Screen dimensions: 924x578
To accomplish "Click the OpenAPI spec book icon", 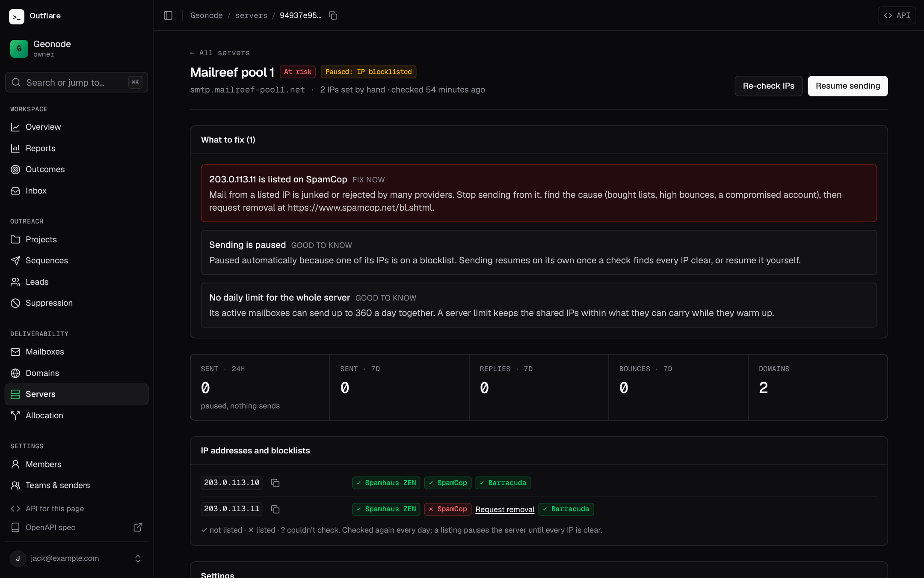I will pyautogui.click(x=15, y=527).
